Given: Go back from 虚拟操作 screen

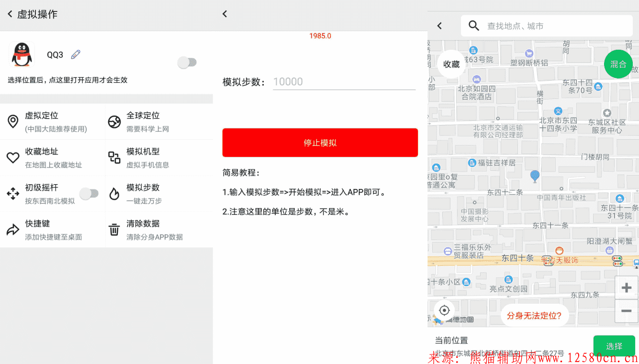Looking at the screenshot, I should (x=10, y=14).
